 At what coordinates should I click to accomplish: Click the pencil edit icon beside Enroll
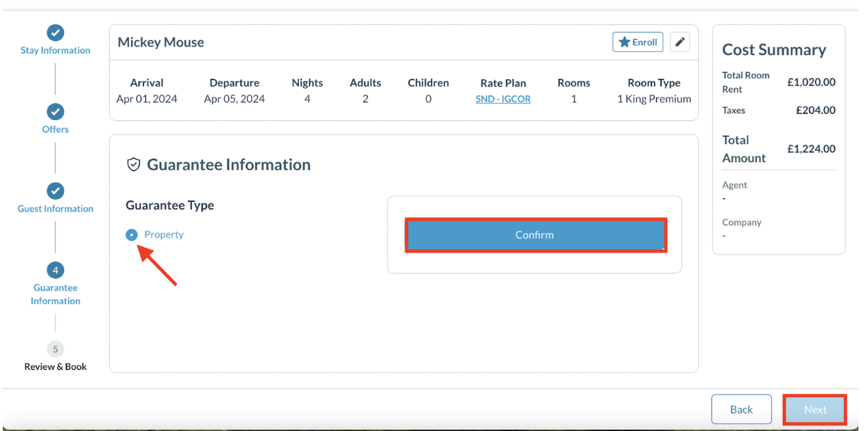point(679,43)
